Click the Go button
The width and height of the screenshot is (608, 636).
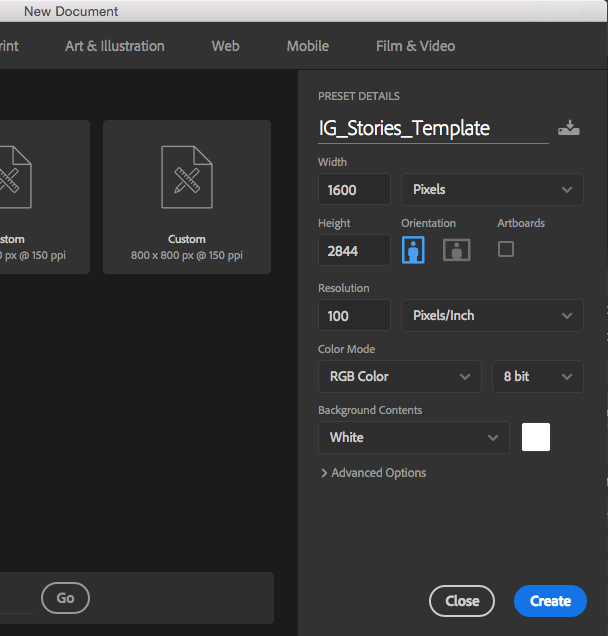[65, 598]
